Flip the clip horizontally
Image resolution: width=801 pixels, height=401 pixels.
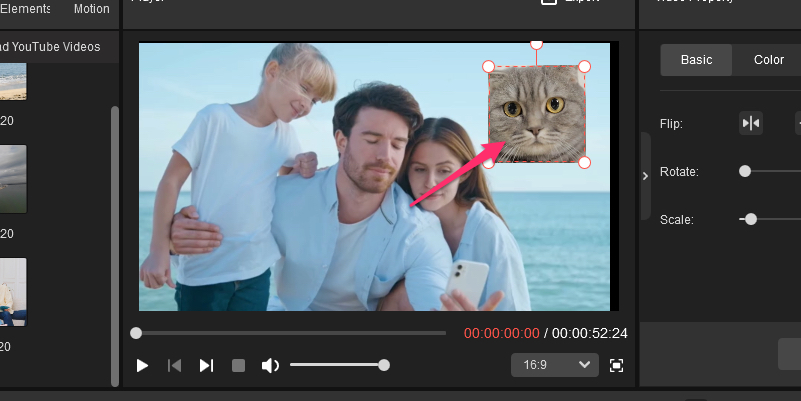[x=750, y=123]
